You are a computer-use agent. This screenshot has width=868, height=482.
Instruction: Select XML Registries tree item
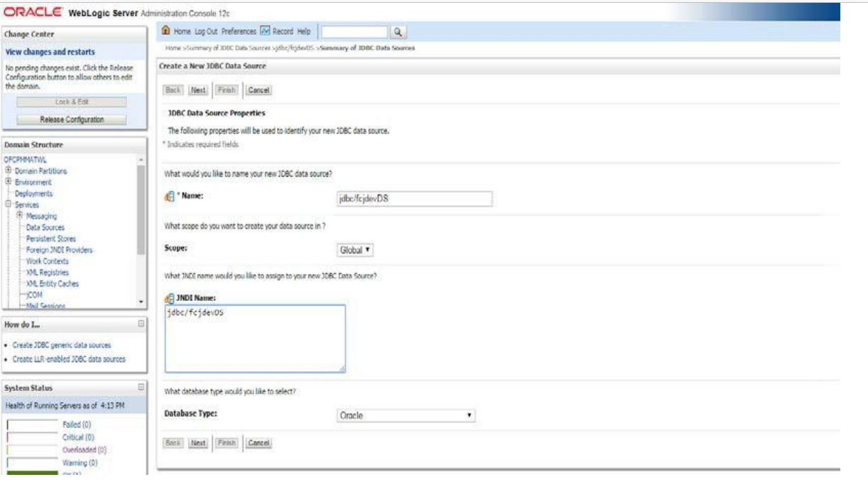coord(48,273)
